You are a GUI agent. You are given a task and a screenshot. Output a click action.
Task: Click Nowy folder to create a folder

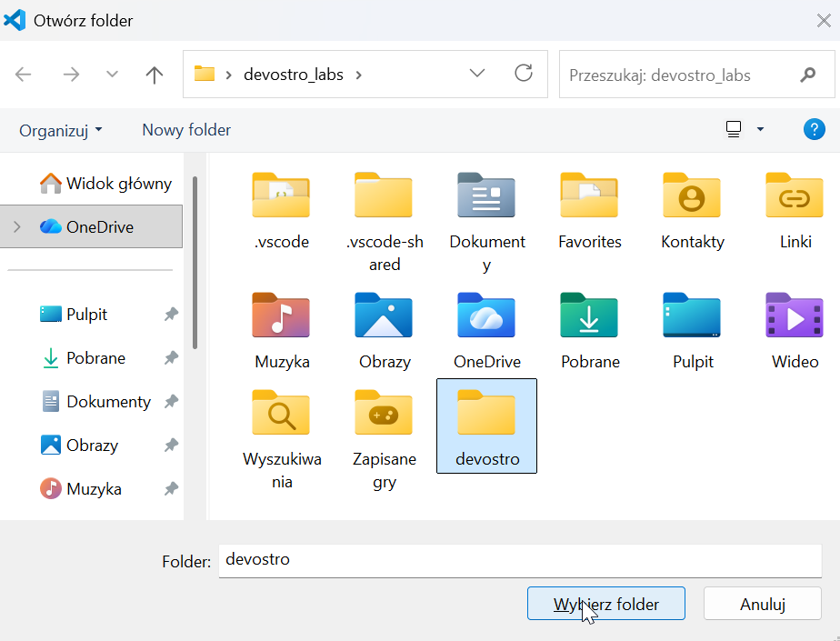tap(186, 130)
